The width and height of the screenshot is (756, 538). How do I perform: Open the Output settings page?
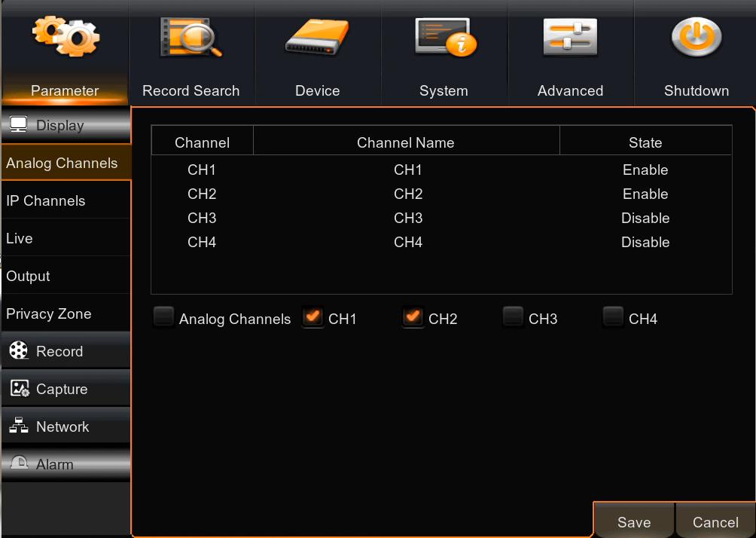[66, 276]
